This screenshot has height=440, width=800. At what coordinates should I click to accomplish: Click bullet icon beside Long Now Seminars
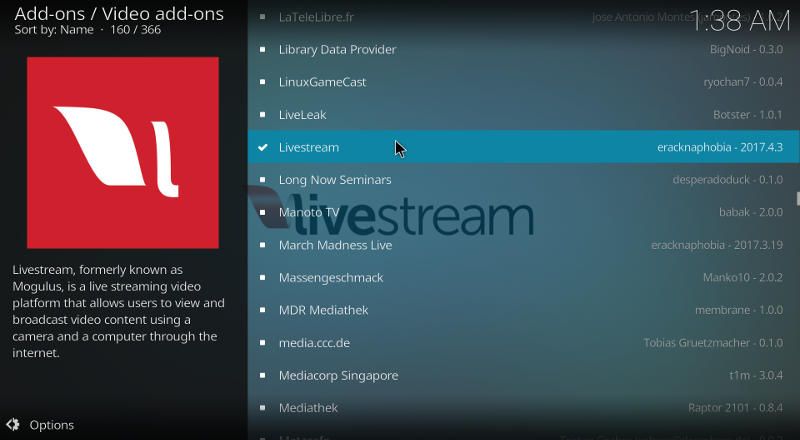262,180
